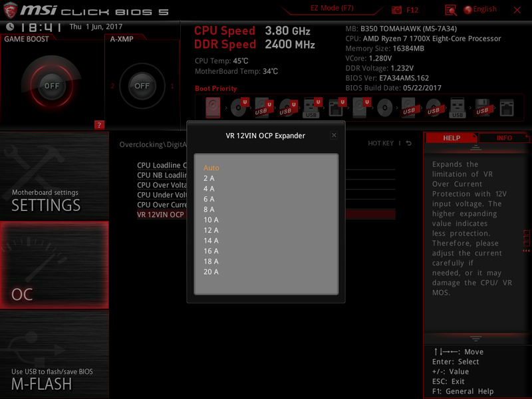This screenshot has width=532, height=399.
Task: Pick the UEFI CD/DVD boot device icon
Action: click(x=239, y=108)
